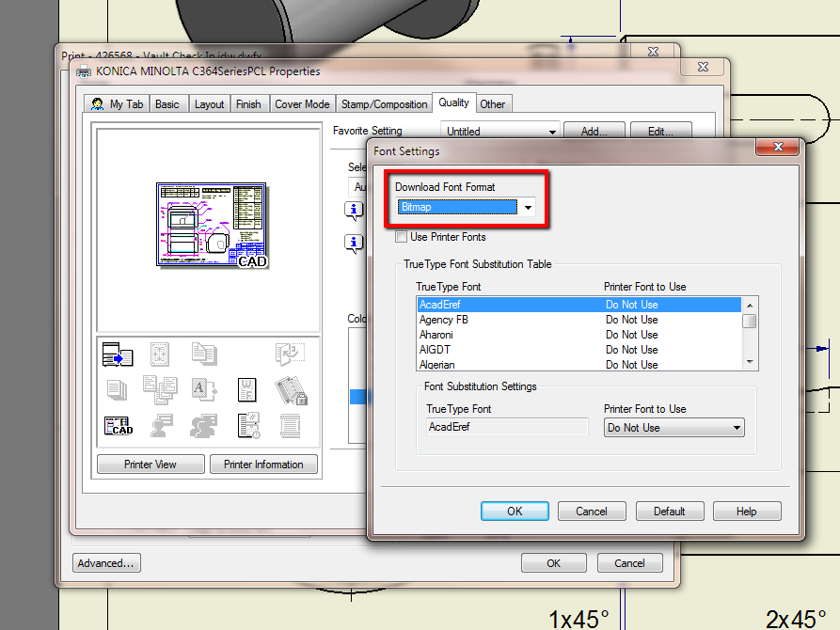
Task: Open Printer Information
Action: pyautogui.click(x=263, y=464)
